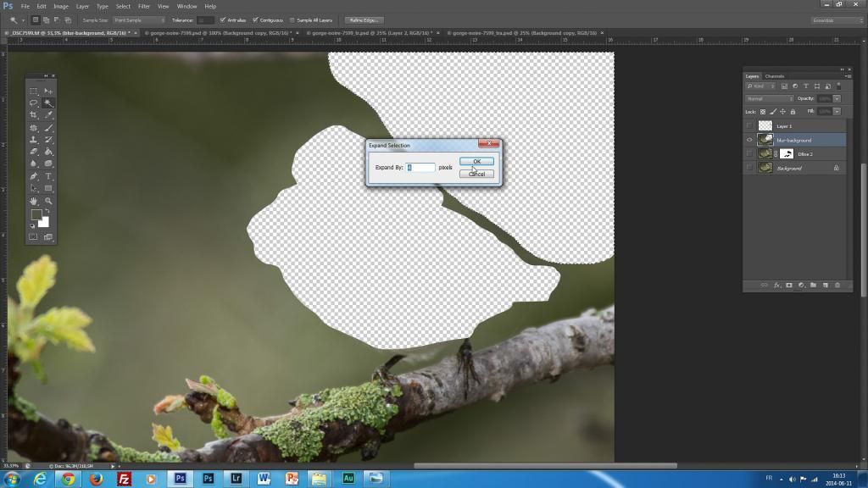Screen dimensions: 868x488
Task: Open the Opacity dropdown arrow
Action: (835, 98)
